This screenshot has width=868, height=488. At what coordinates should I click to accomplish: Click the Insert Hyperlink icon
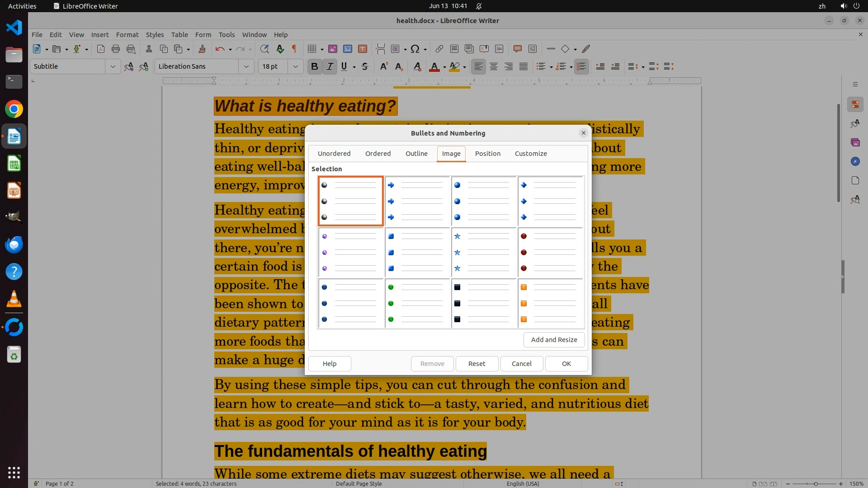tap(439, 49)
